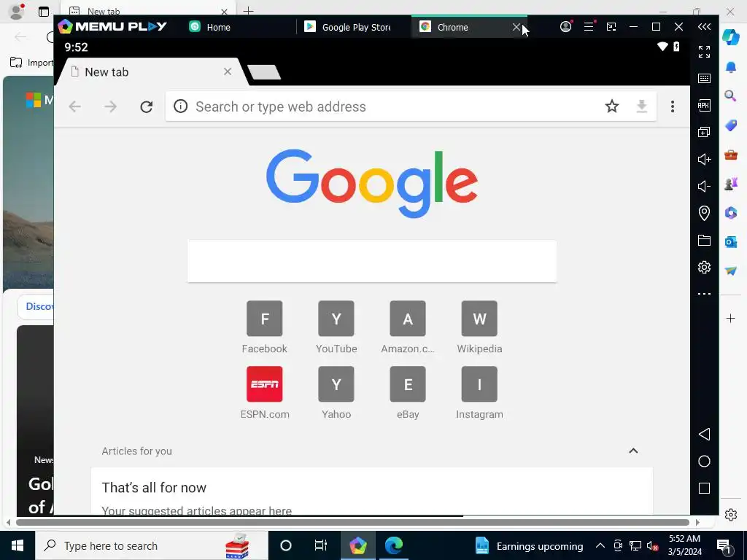Collapse MEmu sidebar with triple chevron
Viewport: 747px width, 560px height.
pyautogui.click(x=704, y=27)
